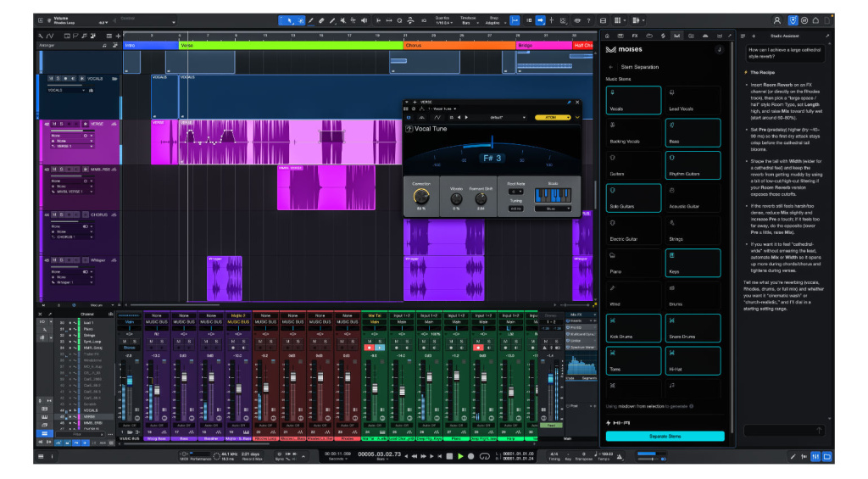Viewport: 868px width, 479px height.
Task: Solo the VOCALS folder track
Action: 58,79
